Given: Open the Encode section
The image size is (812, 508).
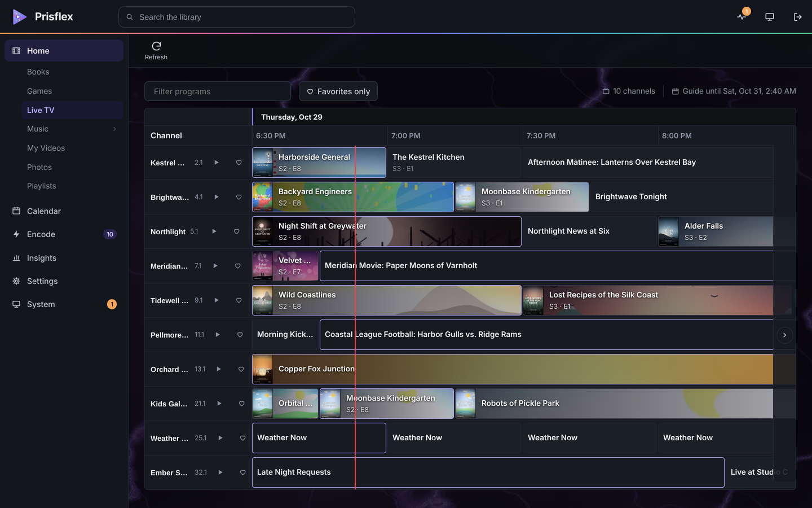Looking at the screenshot, I should pyautogui.click(x=64, y=234).
